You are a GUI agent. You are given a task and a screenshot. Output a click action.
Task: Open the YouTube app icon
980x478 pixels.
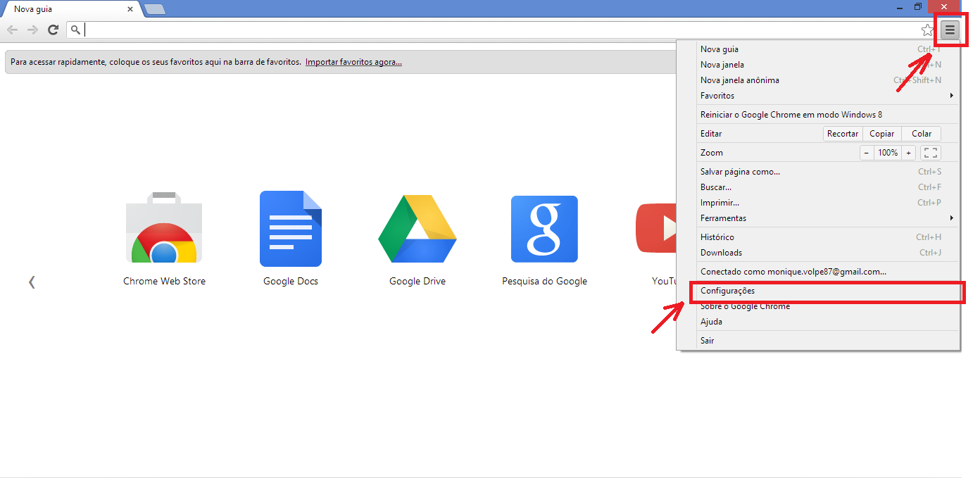click(x=656, y=229)
